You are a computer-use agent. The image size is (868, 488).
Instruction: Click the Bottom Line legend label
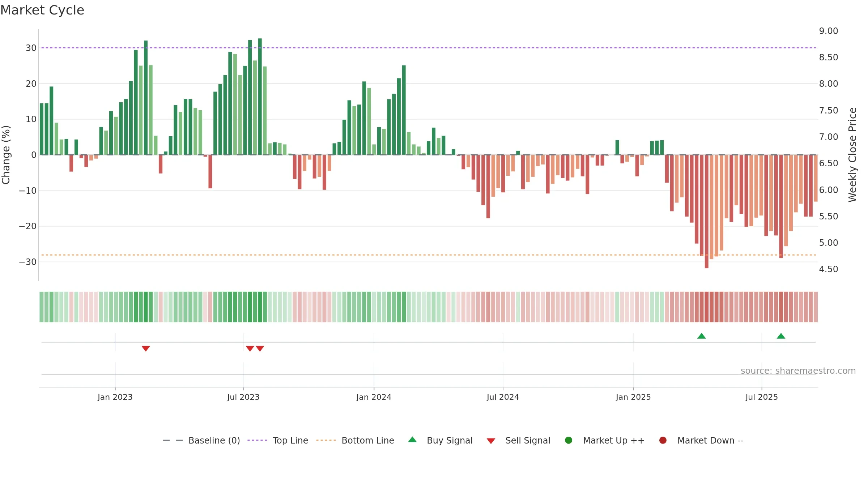[368, 440]
